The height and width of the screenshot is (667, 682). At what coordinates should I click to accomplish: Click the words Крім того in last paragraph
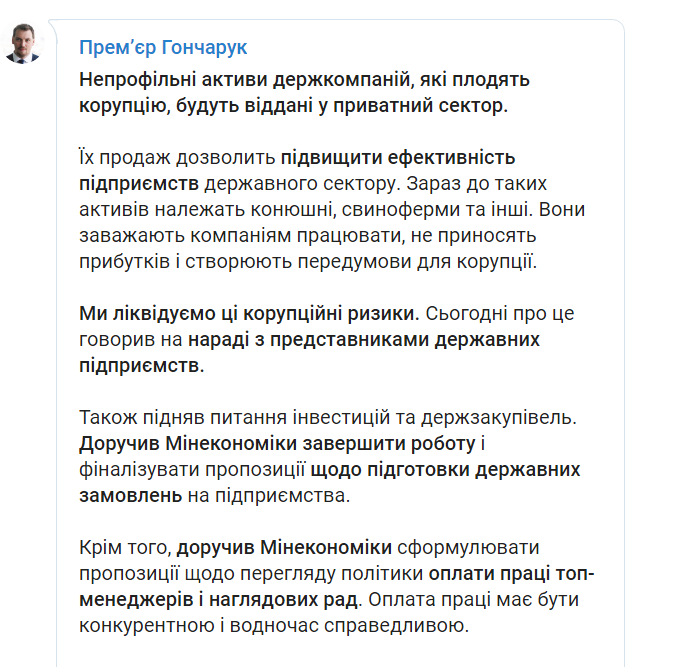tap(125, 548)
